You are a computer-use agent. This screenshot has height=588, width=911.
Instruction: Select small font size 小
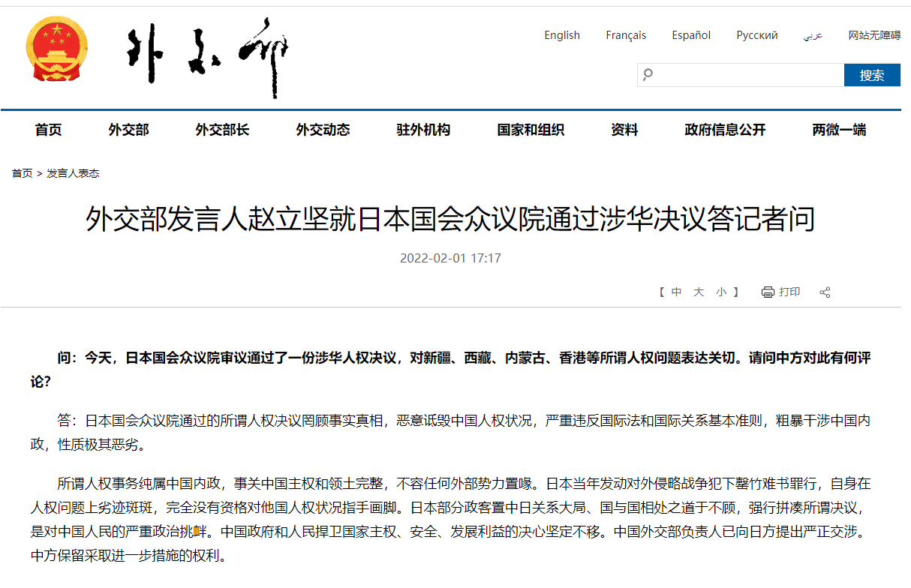click(721, 292)
